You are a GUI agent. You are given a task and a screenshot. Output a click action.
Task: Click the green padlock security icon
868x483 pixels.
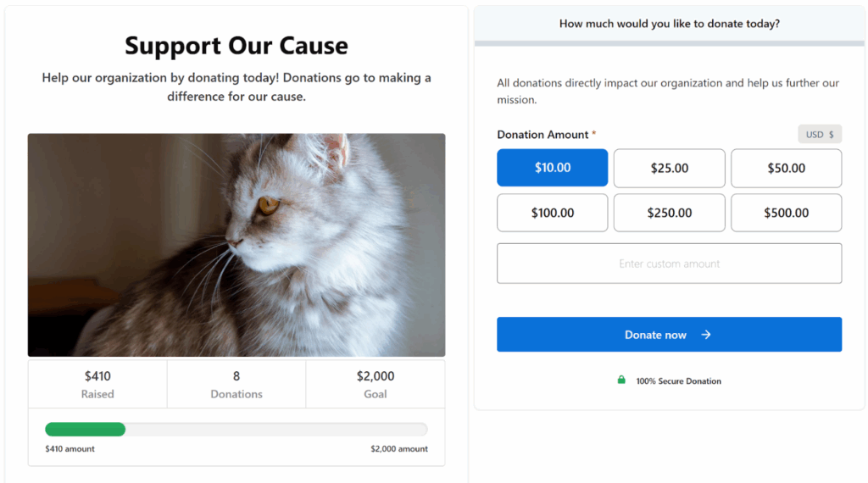coord(621,380)
